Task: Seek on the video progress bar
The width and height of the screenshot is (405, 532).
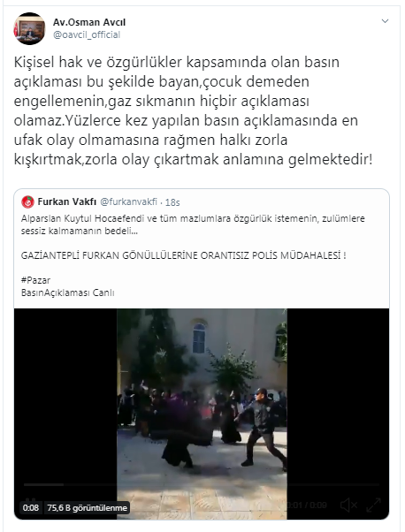Action: pyautogui.click(x=202, y=485)
